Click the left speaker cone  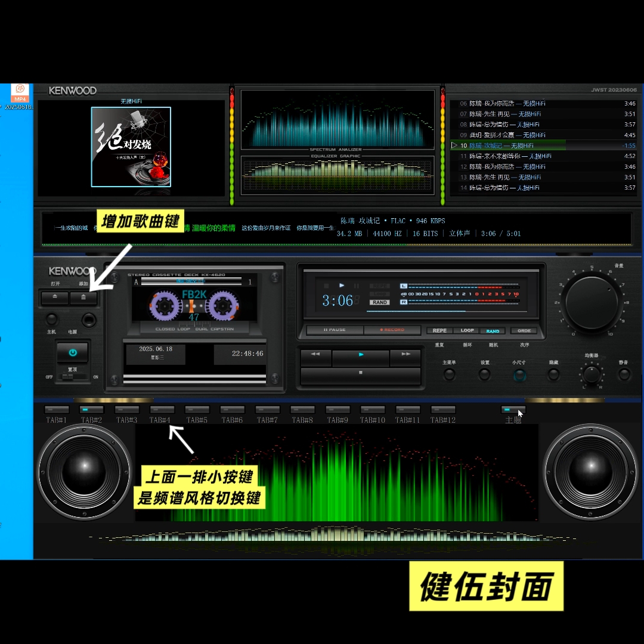(84, 472)
